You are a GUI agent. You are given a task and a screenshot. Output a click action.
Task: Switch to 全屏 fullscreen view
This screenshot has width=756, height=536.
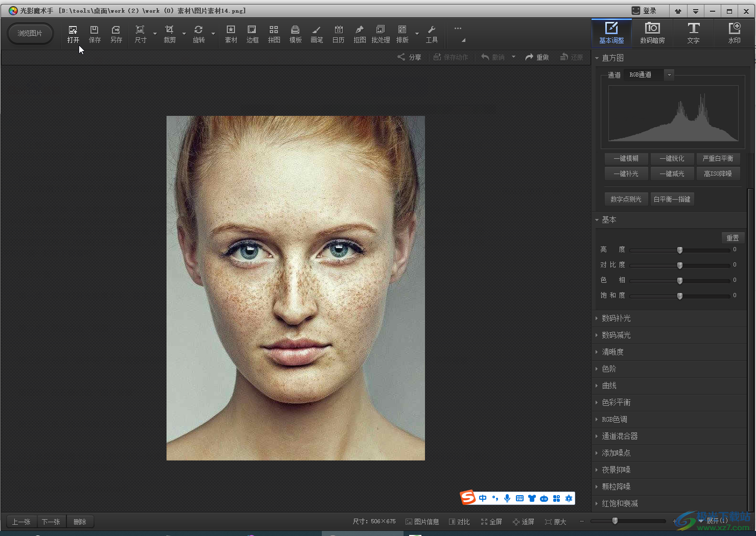[491, 522]
